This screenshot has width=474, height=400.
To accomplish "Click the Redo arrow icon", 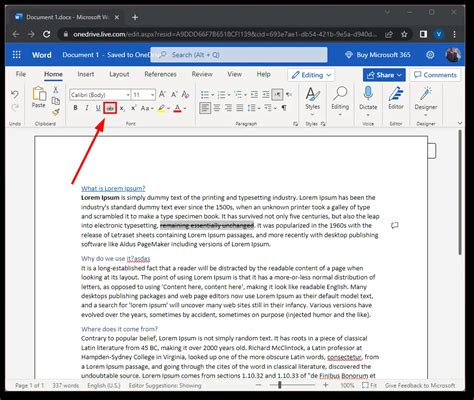I will click(15, 107).
